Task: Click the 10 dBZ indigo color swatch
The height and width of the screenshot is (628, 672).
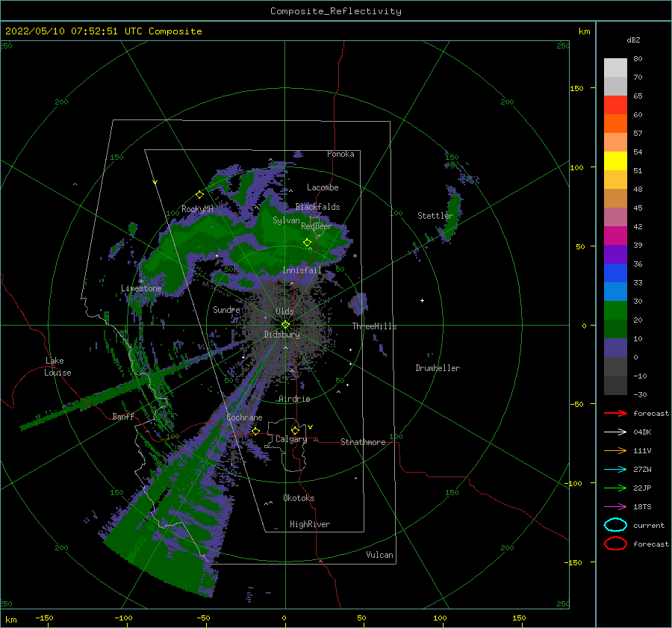Action: pos(615,348)
